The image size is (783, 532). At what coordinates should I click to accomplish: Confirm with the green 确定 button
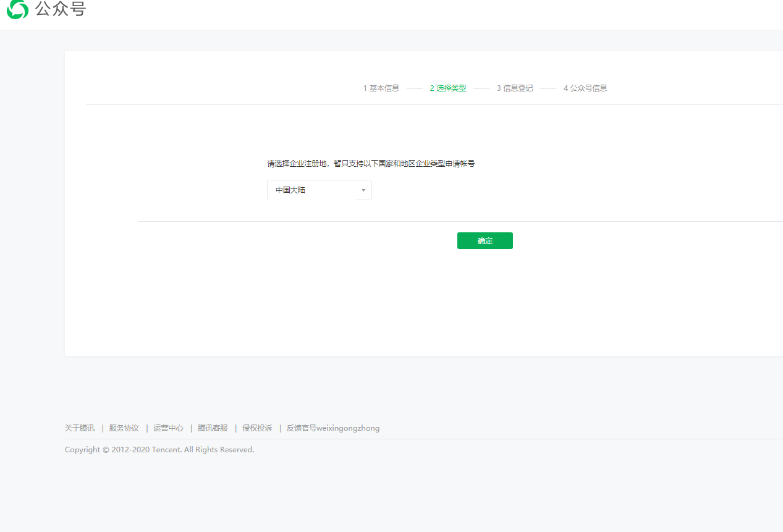pos(485,241)
